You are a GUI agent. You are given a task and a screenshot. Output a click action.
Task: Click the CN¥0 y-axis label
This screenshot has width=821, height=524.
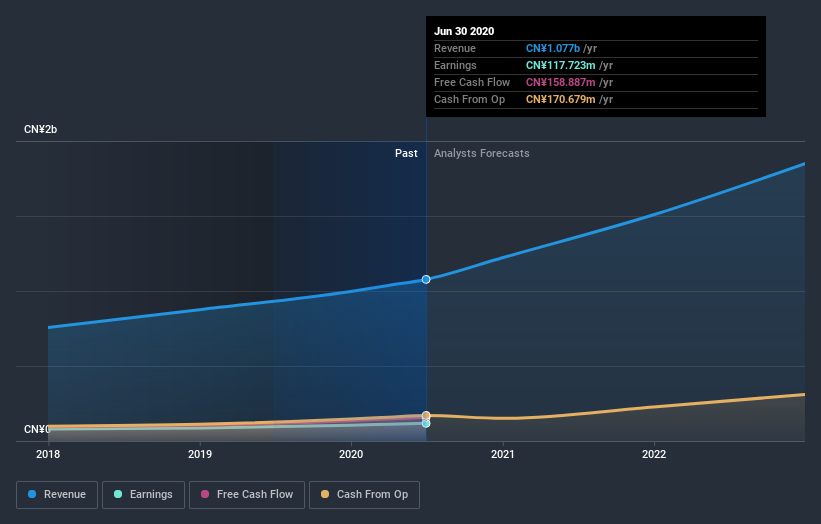[37, 429]
